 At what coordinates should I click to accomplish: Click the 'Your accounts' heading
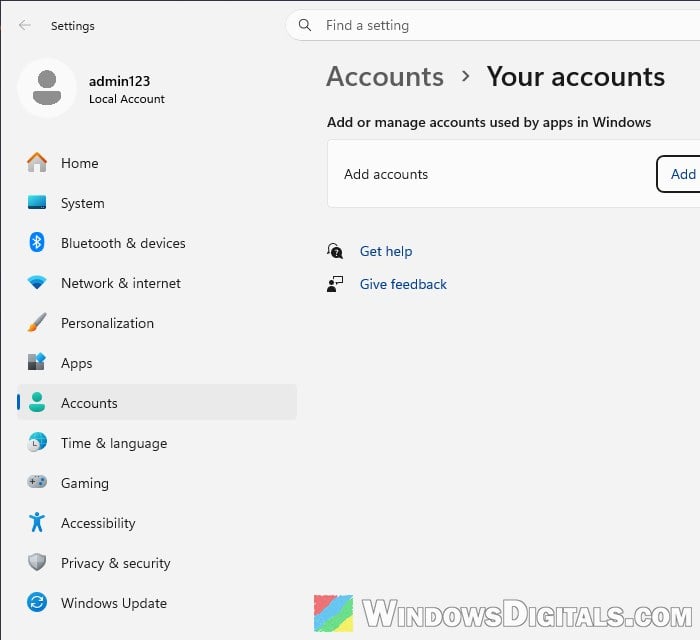tap(575, 76)
